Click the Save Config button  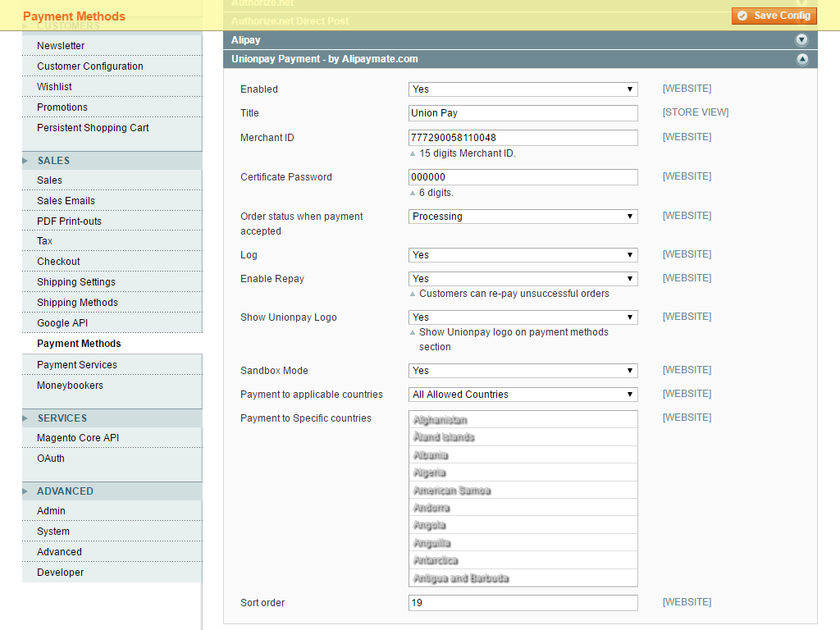(x=774, y=16)
